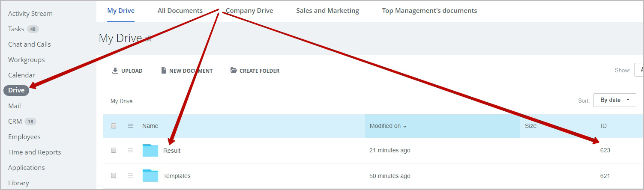Open the Show filter dropdown

pyautogui.click(x=639, y=70)
